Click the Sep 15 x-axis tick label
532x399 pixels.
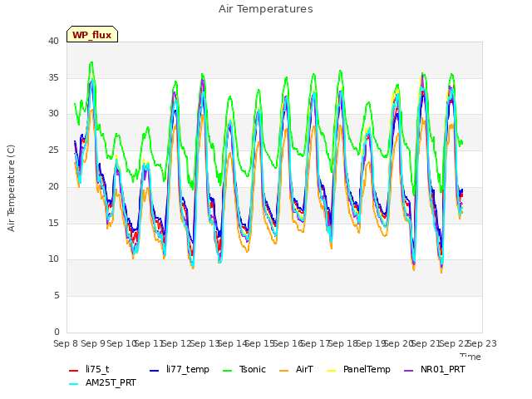coord(259,343)
